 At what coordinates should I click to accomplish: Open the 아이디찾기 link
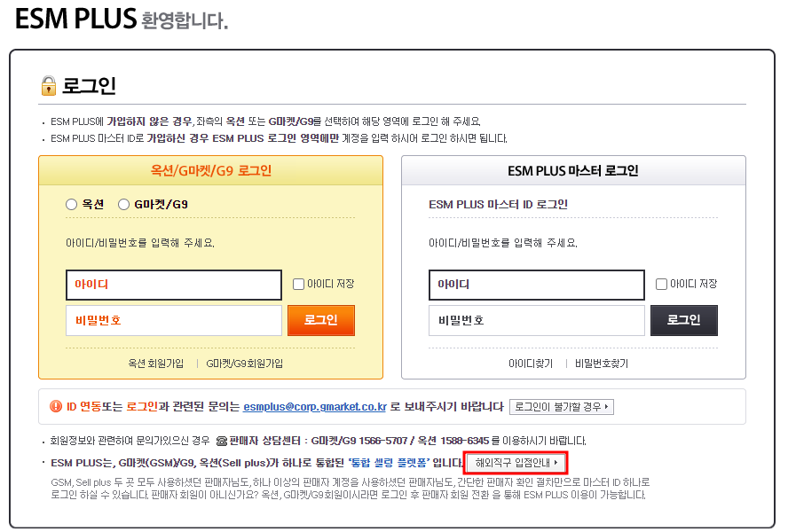[531, 364]
